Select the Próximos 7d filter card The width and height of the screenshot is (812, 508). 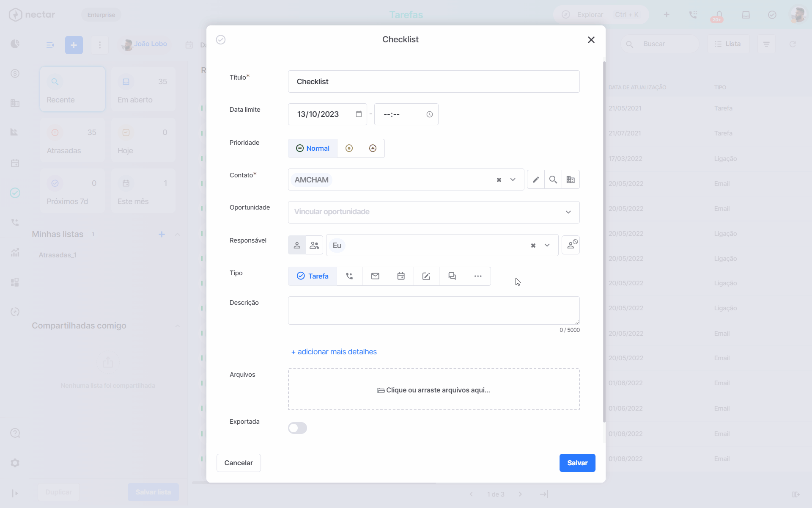pos(72,191)
